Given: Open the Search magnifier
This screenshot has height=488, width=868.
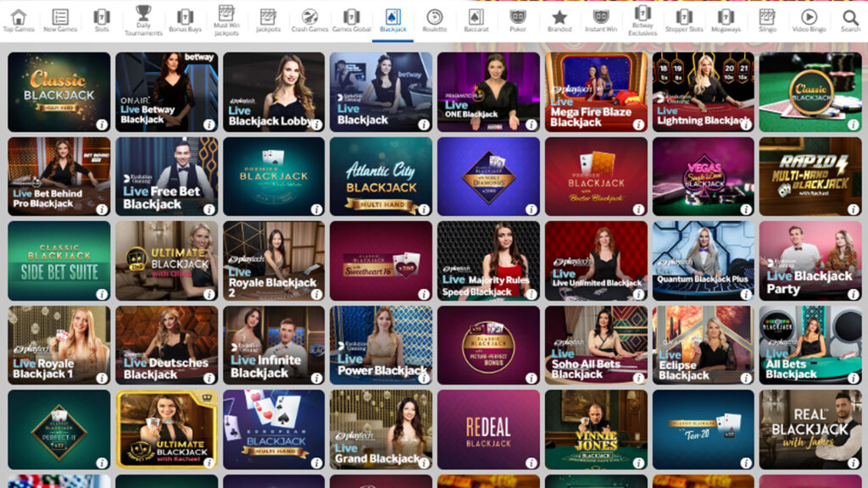Looking at the screenshot, I should coord(850,17).
